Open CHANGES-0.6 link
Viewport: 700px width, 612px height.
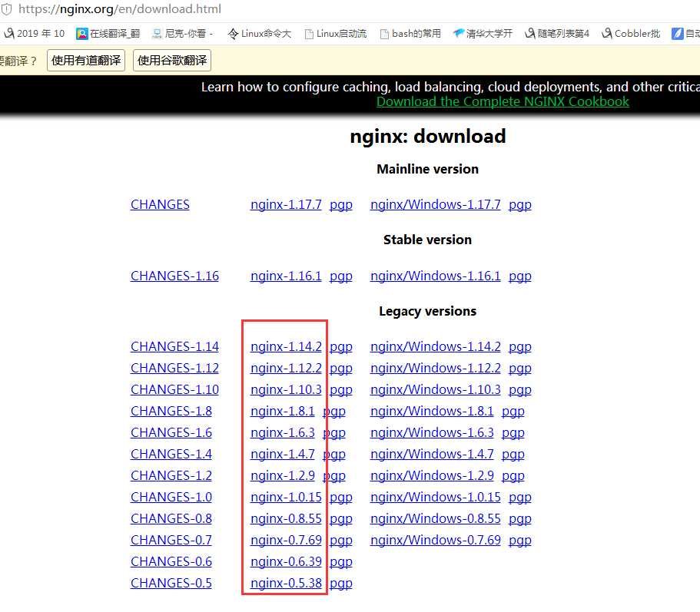[171, 561]
